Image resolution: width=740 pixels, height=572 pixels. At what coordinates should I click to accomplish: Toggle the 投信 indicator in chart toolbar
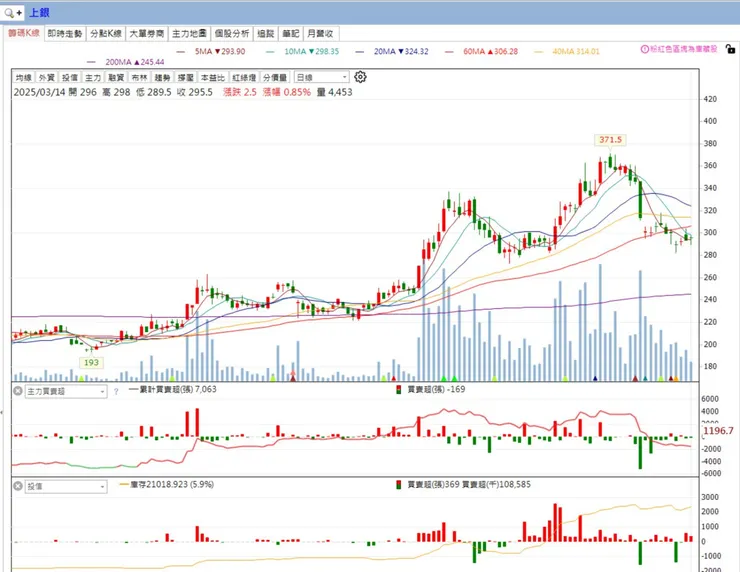(x=70, y=77)
